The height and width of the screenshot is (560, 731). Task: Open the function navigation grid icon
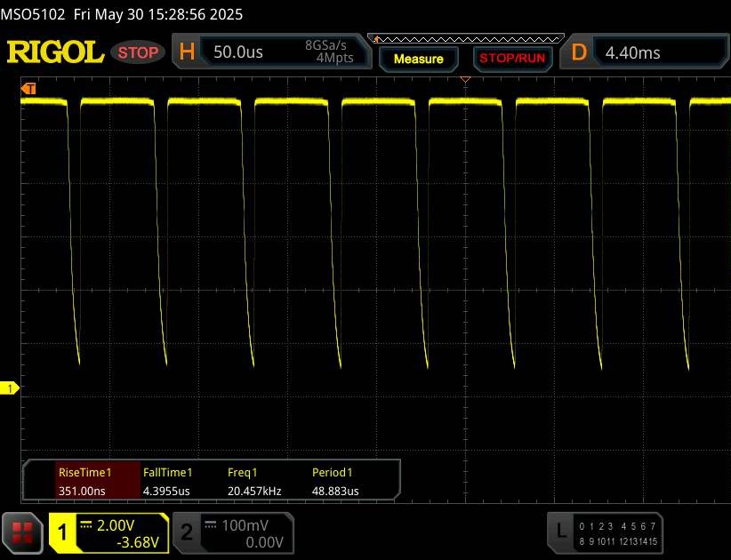(x=24, y=532)
